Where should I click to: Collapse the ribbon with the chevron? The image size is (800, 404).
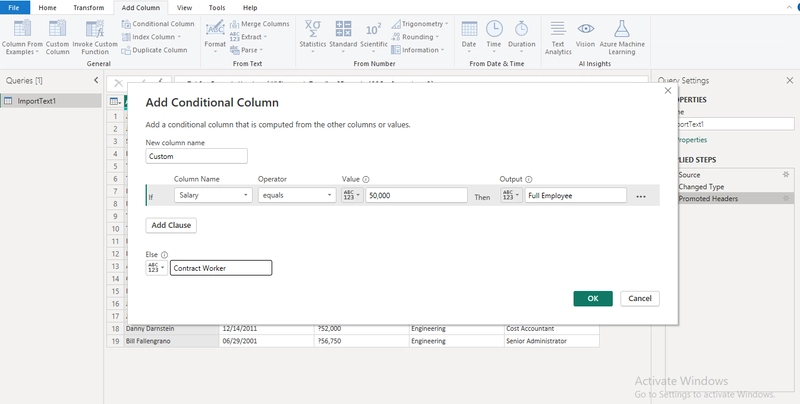[x=789, y=7]
